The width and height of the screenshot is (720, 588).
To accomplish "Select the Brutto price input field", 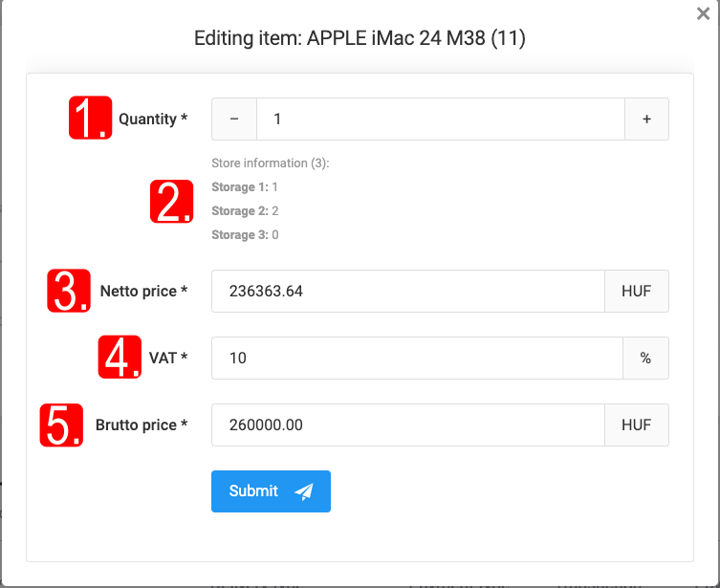I will (407, 425).
